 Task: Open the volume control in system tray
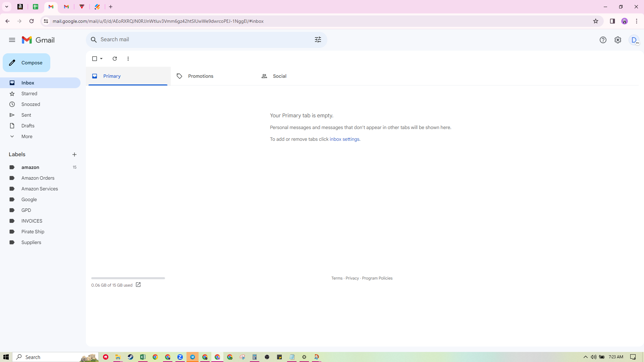[594, 357]
